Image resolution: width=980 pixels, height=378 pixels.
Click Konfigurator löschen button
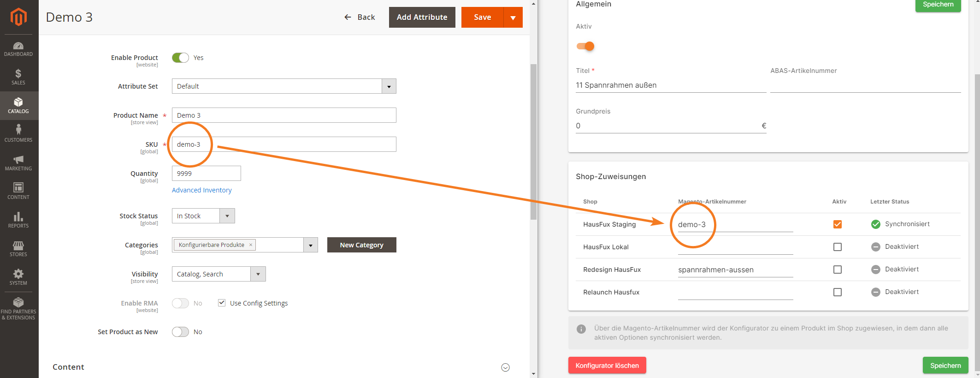point(607,366)
